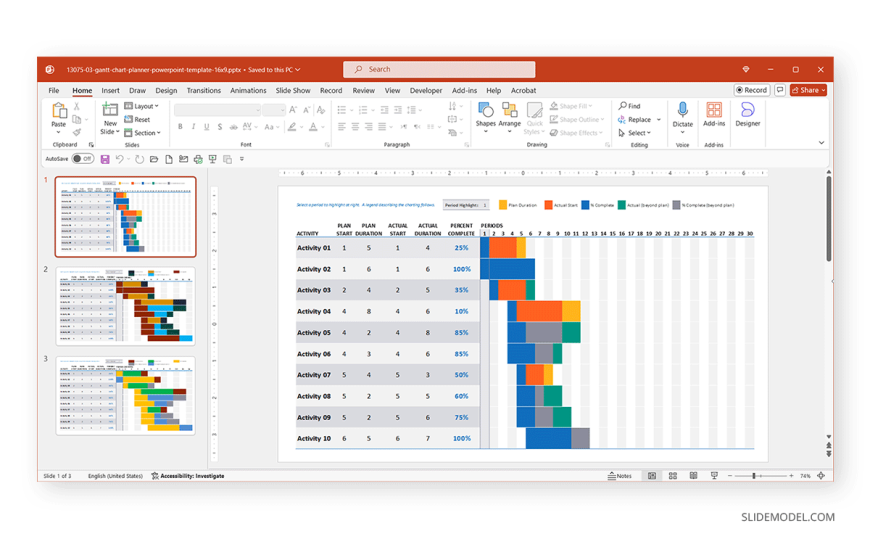Collapse the ribbon with chevron
Screen dimensions: 870x539
coord(821,143)
